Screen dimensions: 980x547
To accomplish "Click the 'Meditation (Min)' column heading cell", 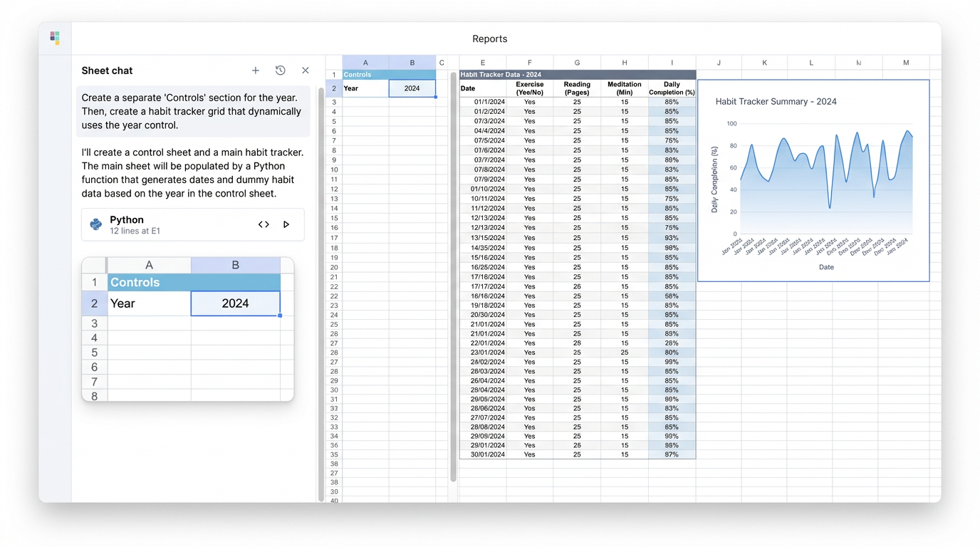I will pyautogui.click(x=625, y=88).
